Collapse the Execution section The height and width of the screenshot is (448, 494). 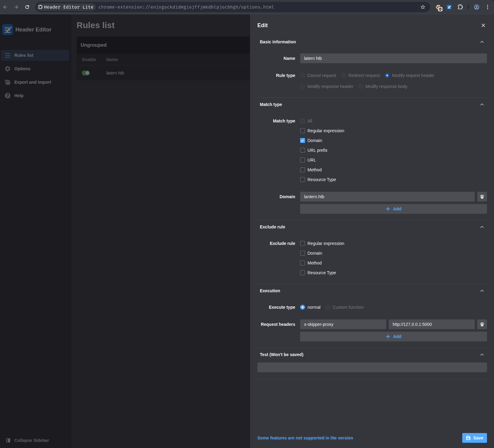(x=482, y=291)
